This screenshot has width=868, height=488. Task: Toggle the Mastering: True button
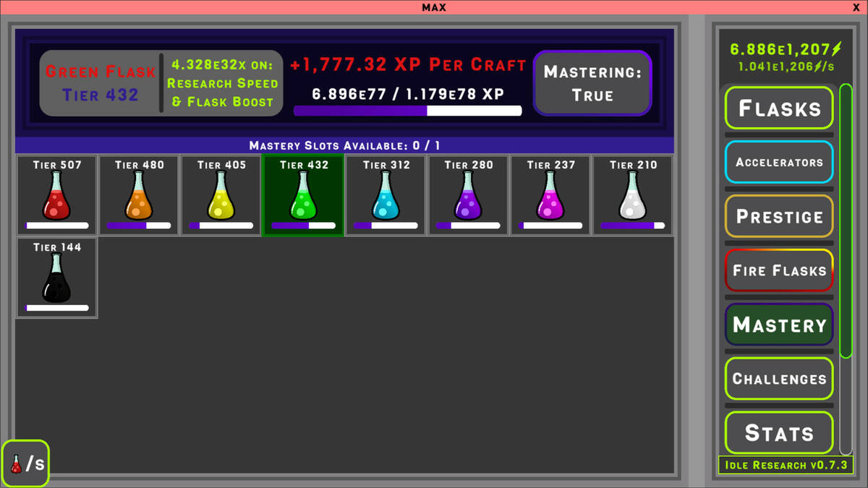(x=592, y=83)
